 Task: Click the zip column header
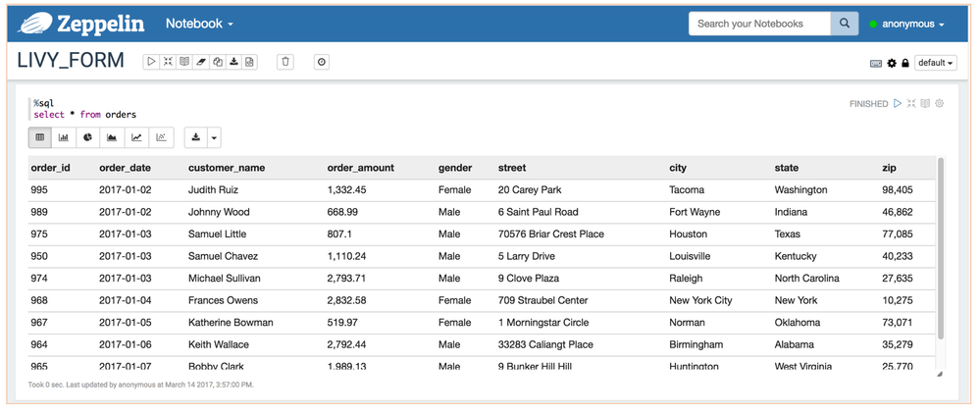[x=888, y=168]
